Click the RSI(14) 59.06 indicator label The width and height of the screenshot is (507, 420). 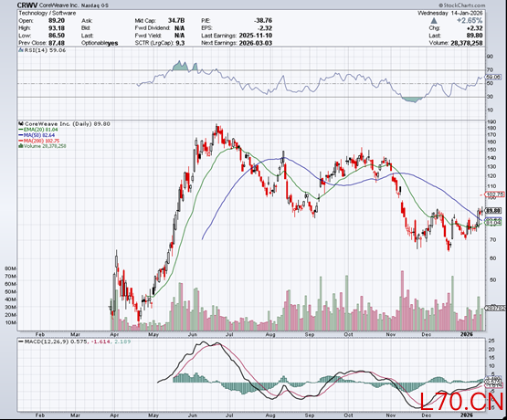[45, 50]
